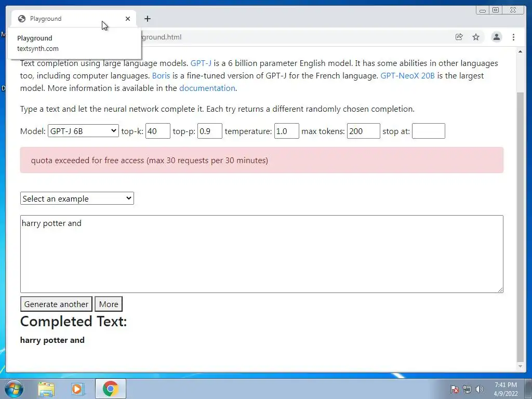
Task: Select the Playground browser tab
Action: tap(74, 19)
